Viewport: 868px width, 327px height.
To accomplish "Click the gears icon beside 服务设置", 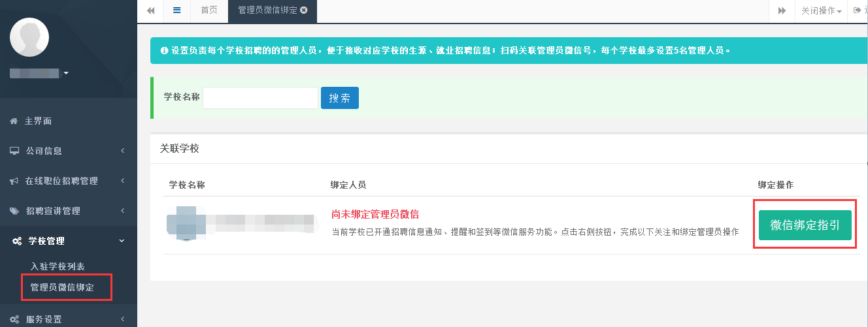I will tap(14, 319).
